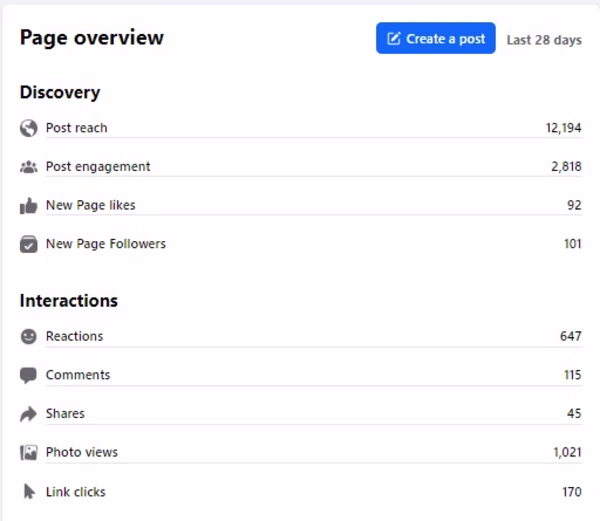The image size is (600, 521).
Task: Click the 12,194 post reach value
Action: [563, 128]
